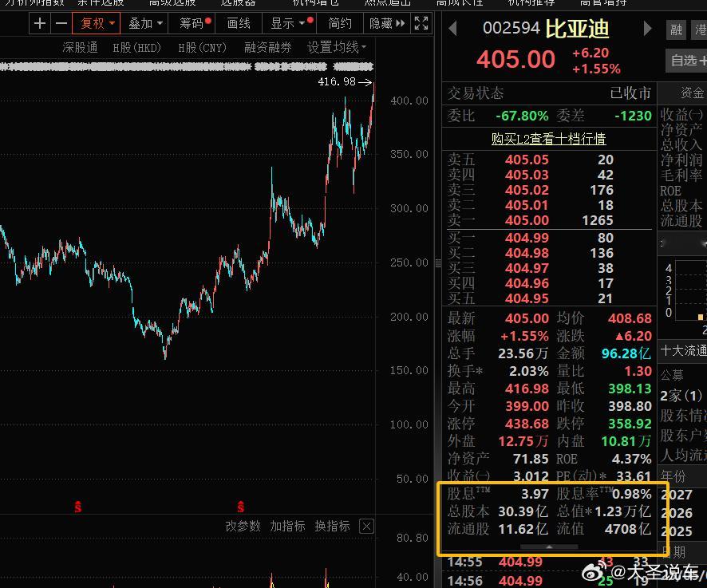Click the 涨停 438.68 value
This screenshot has height=588, width=707.
(527, 424)
